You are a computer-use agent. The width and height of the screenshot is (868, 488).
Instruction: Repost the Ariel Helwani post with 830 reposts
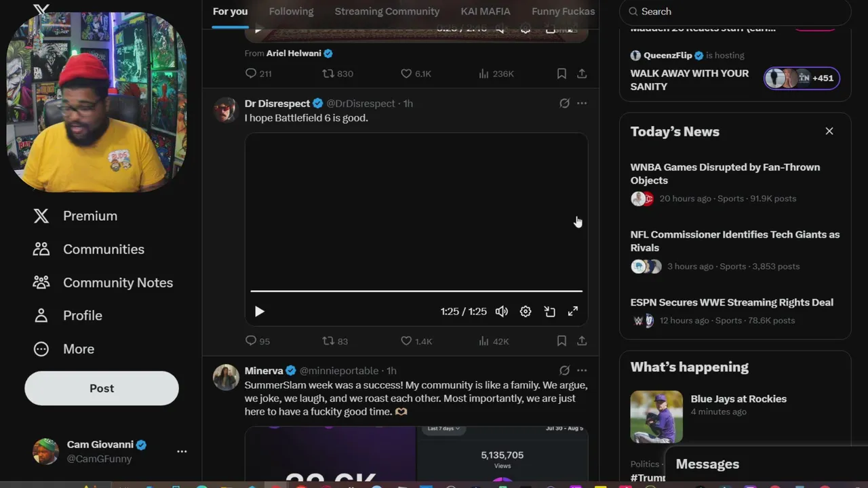click(337, 73)
